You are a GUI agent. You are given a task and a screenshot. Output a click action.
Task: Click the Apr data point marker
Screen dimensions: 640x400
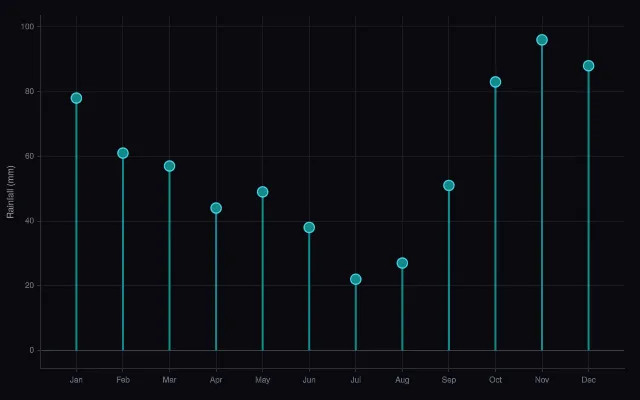coord(216,208)
